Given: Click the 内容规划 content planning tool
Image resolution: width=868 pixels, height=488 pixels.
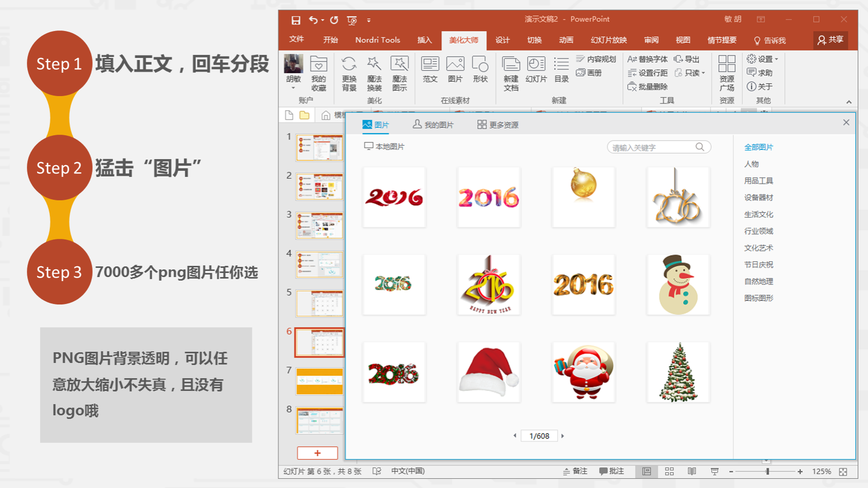Looking at the screenshot, I should pos(596,59).
